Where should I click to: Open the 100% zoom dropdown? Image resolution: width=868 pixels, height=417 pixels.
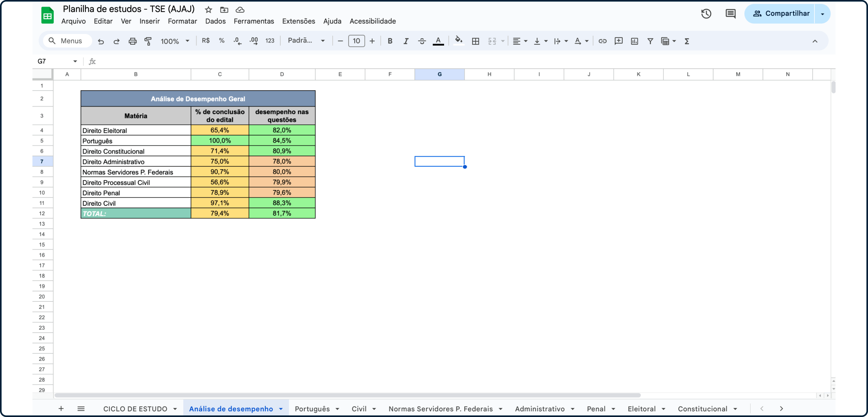coord(175,41)
